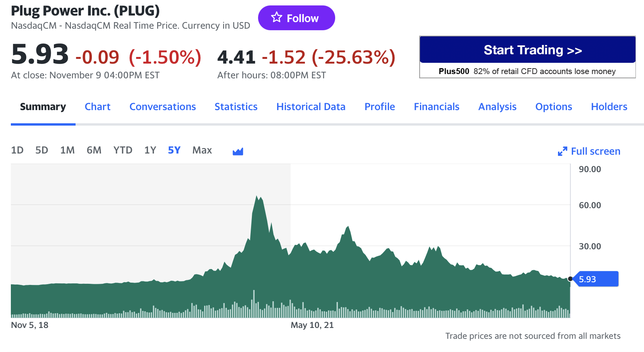
Task: Open the Financials tab
Action: [x=436, y=107]
